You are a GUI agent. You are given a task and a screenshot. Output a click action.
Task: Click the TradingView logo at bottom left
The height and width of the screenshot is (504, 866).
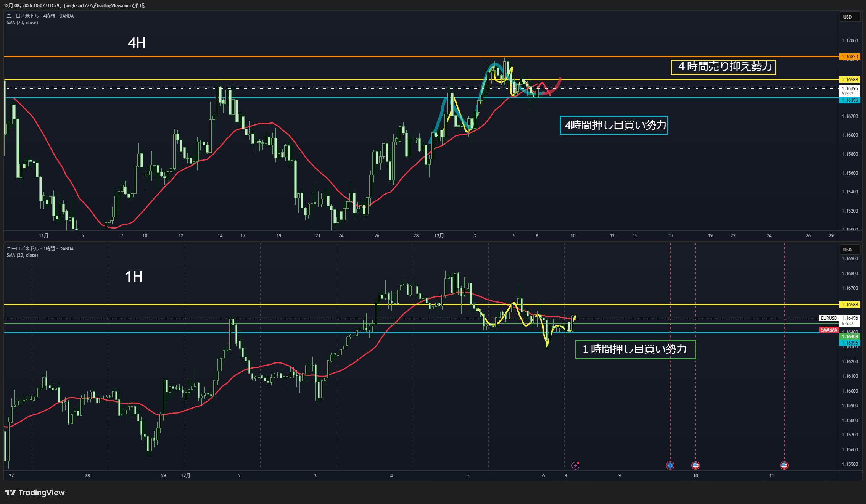coord(35,493)
